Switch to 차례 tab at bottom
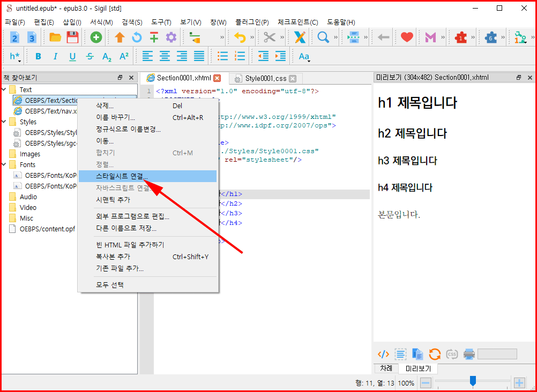The image size is (537, 392). point(386,368)
